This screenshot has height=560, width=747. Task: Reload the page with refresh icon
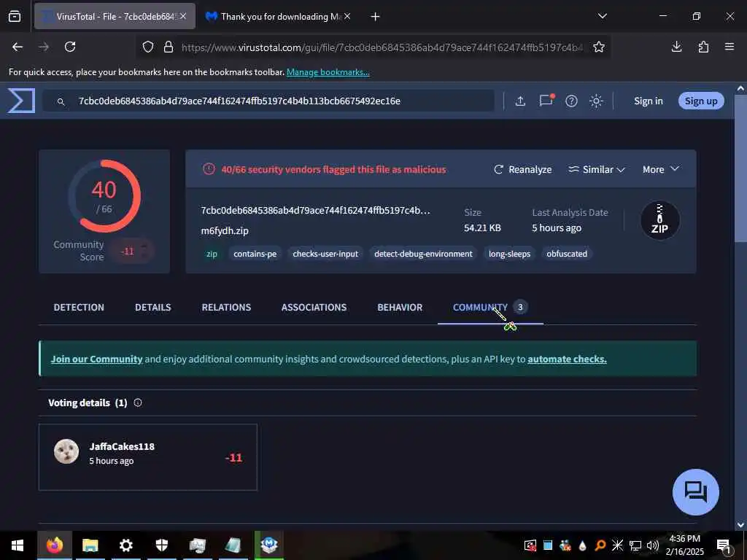pos(70,47)
